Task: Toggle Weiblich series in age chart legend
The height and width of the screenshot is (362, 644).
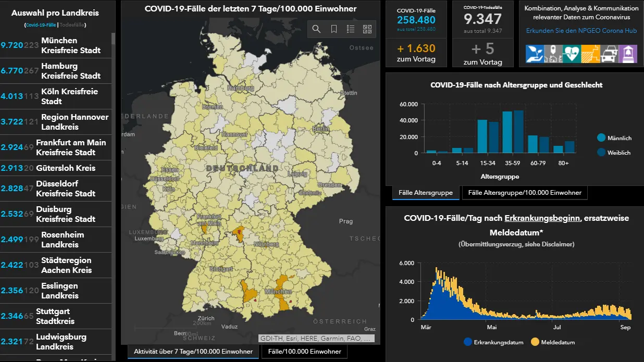Action: click(x=614, y=153)
